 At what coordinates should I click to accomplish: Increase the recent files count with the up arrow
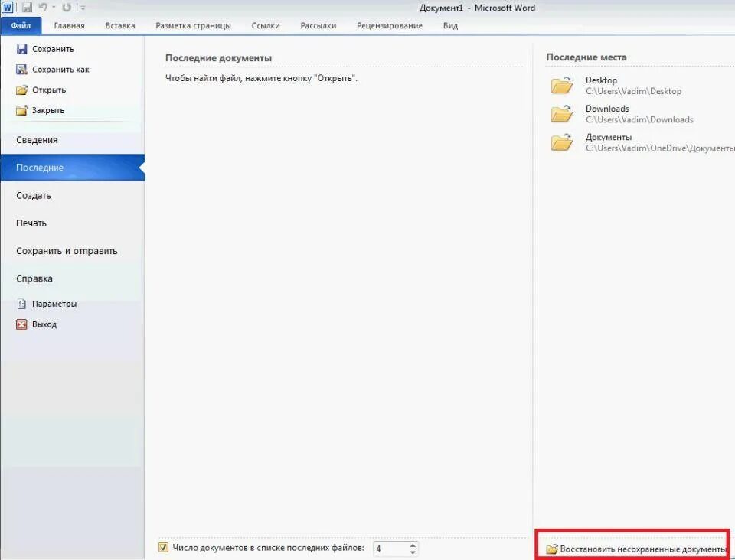click(x=413, y=545)
